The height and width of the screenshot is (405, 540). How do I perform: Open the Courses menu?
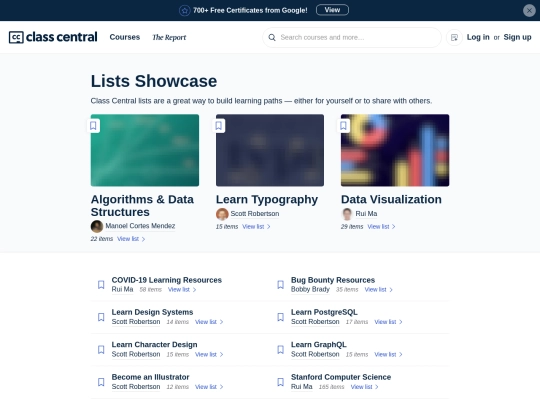pos(125,37)
